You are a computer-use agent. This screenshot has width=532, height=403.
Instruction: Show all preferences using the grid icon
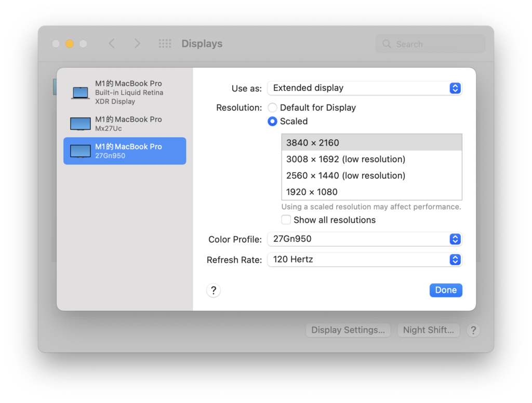pyautogui.click(x=165, y=44)
